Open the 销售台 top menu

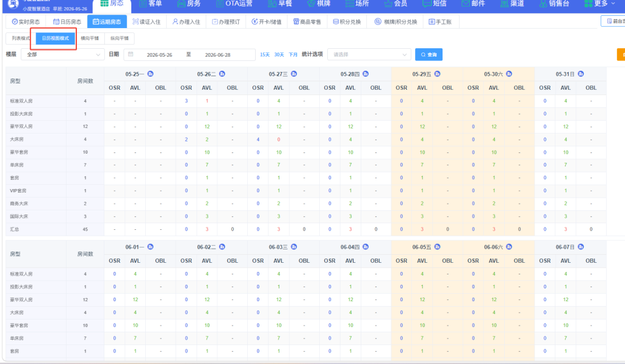[x=554, y=4]
